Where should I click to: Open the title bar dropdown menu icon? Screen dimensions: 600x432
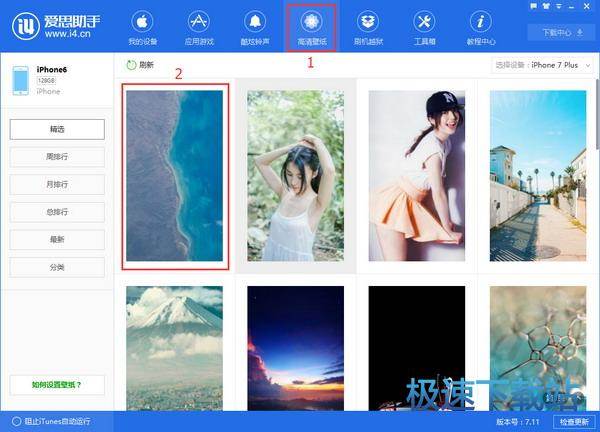(x=559, y=6)
